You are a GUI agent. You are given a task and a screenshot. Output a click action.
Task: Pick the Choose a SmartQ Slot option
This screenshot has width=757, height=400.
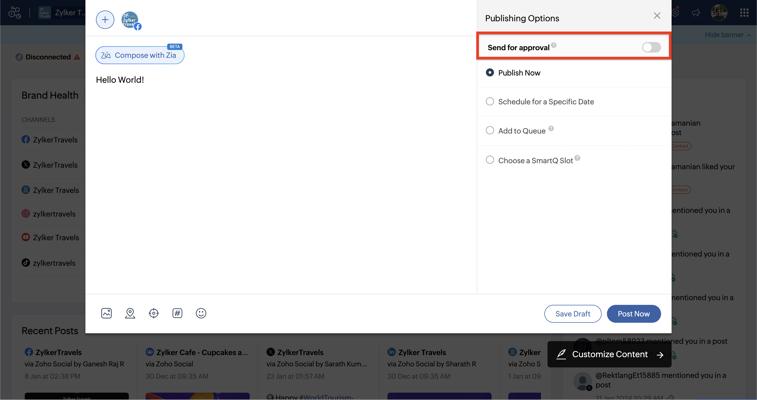coord(490,160)
